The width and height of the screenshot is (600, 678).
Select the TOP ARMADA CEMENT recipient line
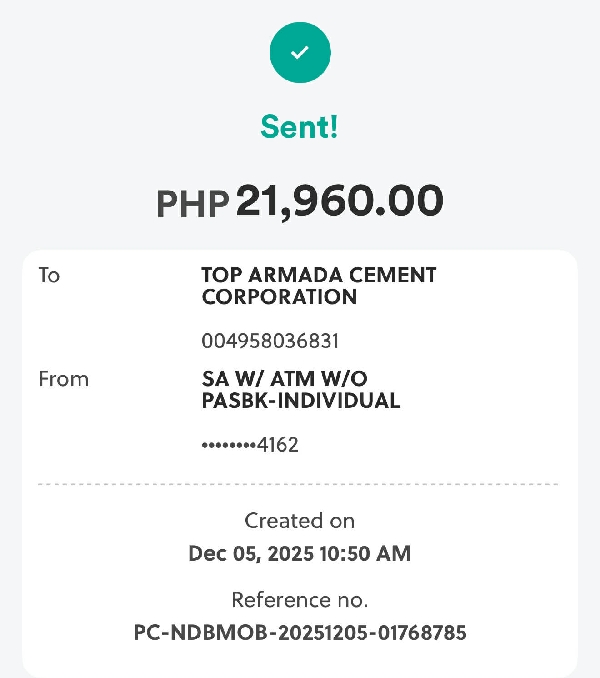[x=318, y=275]
